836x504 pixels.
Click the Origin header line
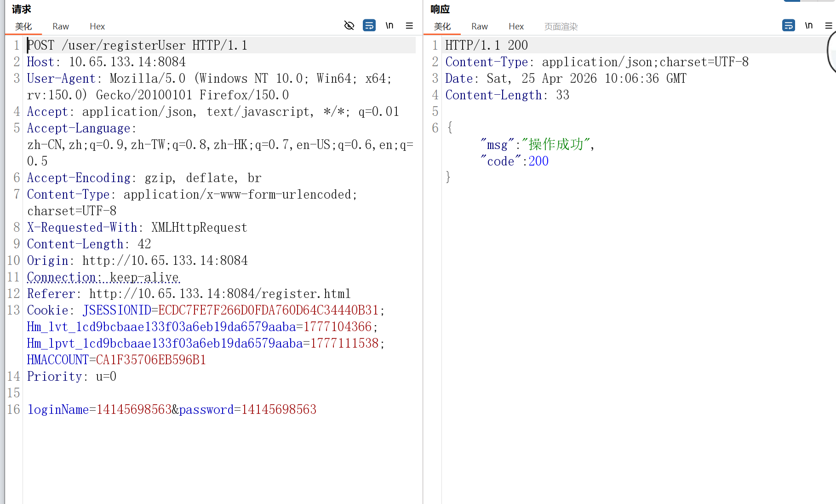tap(137, 260)
